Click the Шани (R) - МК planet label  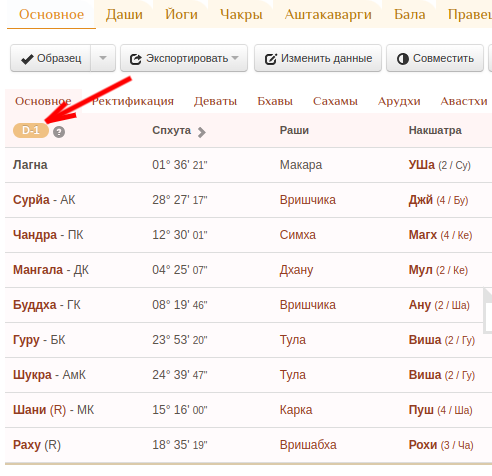pyautogui.click(x=53, y=410)
